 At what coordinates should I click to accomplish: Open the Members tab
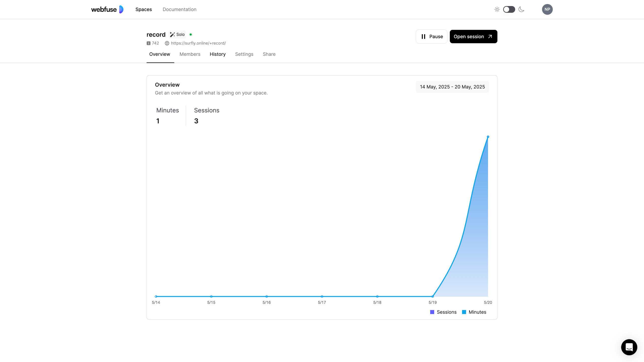click(190, 54)
